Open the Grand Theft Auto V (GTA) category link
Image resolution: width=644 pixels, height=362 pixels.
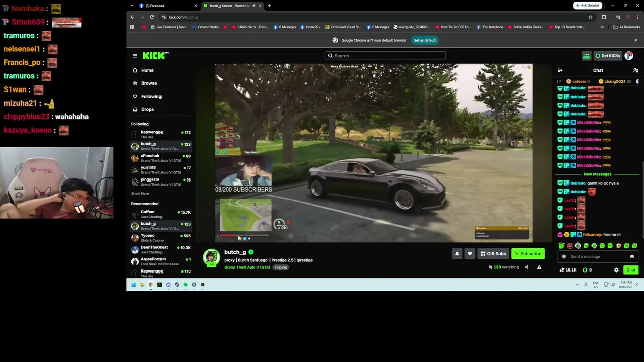click(247, 267)
